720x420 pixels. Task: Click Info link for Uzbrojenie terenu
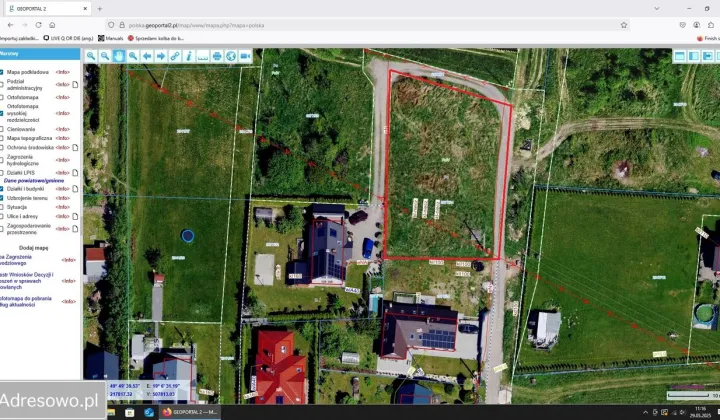[62, 198]
